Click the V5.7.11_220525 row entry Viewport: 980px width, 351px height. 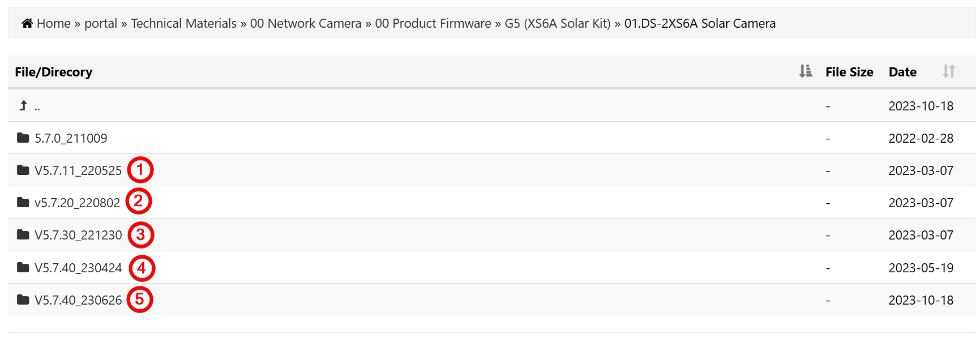click(x=78, y=170)
